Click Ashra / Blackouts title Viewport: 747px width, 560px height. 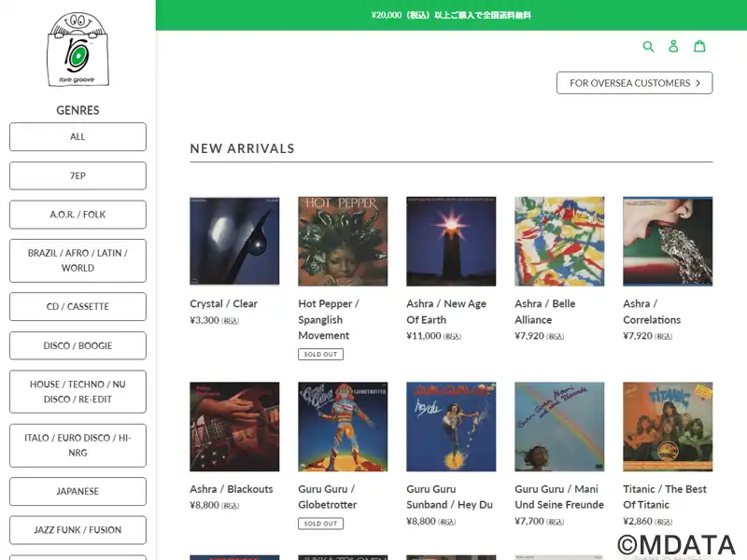pos(231,489)
